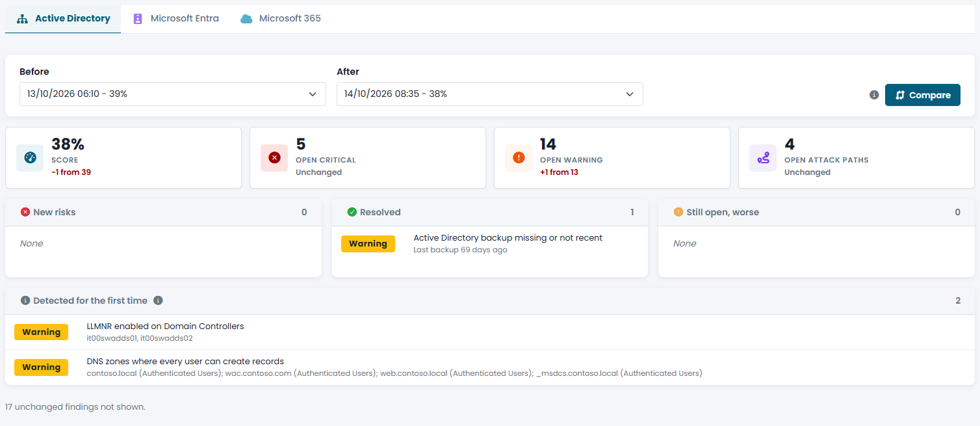Click 'it00swadds01, it00swadds02' server names
Screen dimensions: 980x426
pyautogui.click(x=140, y=338)
